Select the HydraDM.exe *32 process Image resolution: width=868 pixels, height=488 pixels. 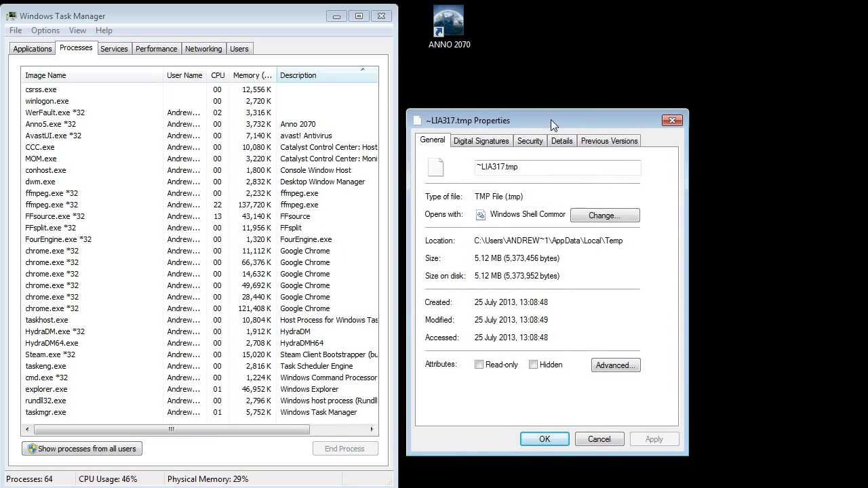click(x=199, y=331)
